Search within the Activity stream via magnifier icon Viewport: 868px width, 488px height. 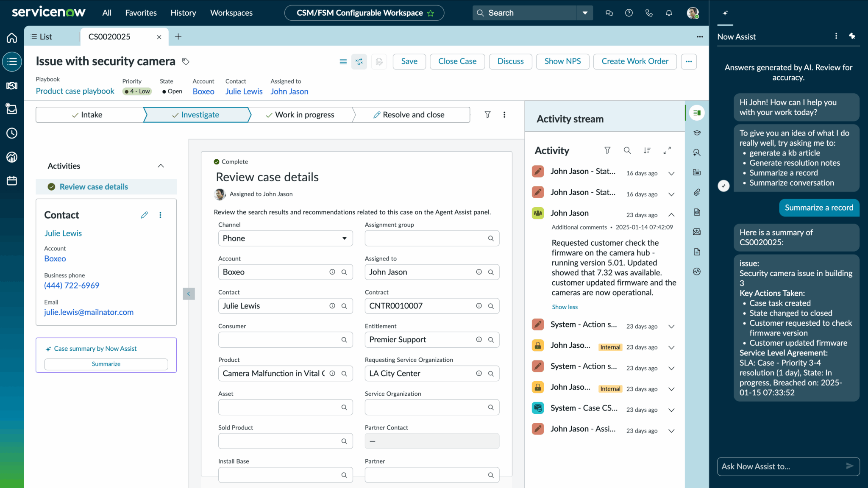point(627,150)
